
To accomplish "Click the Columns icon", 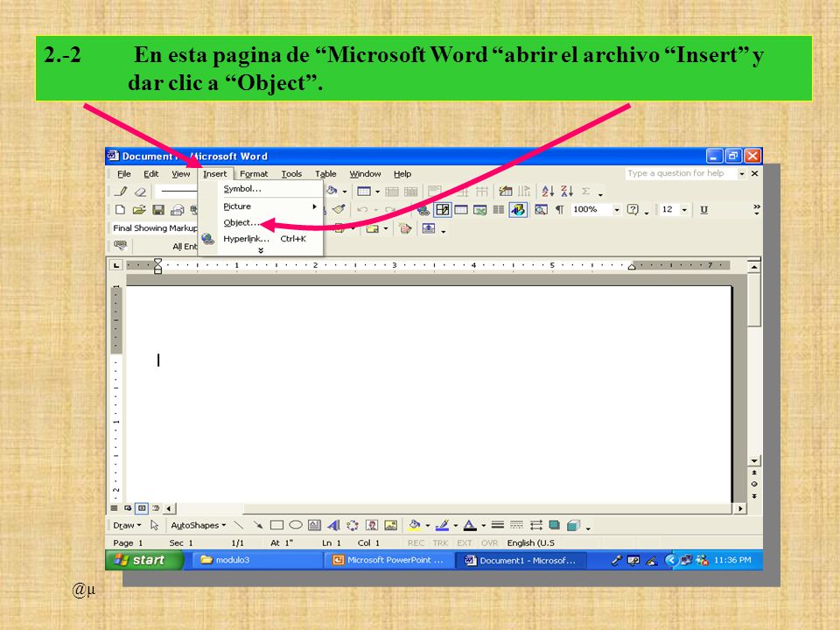I will point(499,209).
